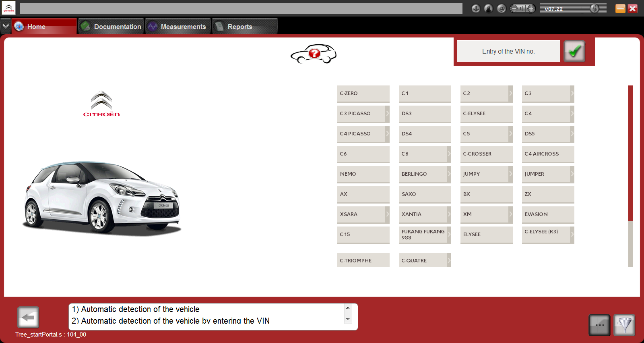Image resolution: width=644 pixels, height=343 pixels.
Task: Click the download arrow icon in top bar
Action: click(476, 8)
